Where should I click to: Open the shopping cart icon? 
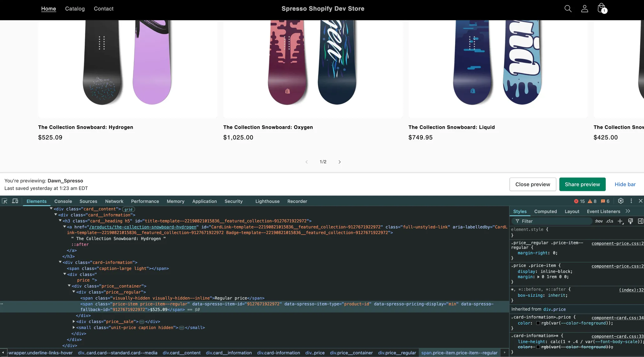[x=602, y=8]
